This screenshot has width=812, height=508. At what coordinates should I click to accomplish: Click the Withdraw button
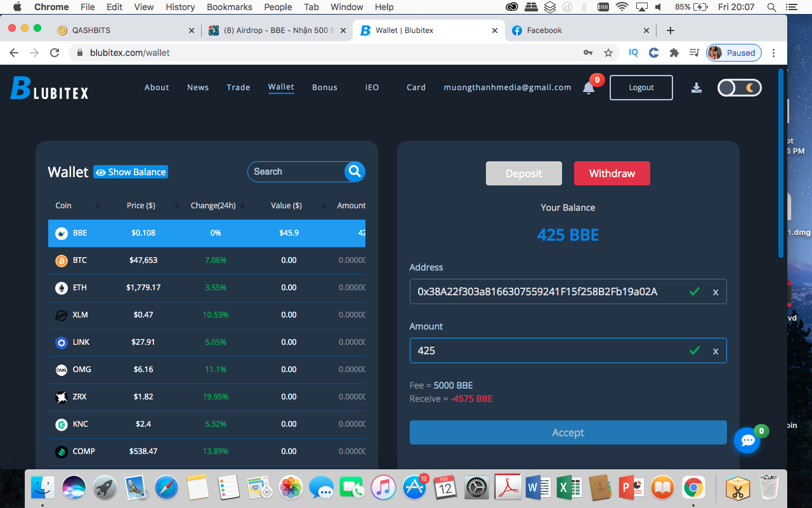[612, 173]
